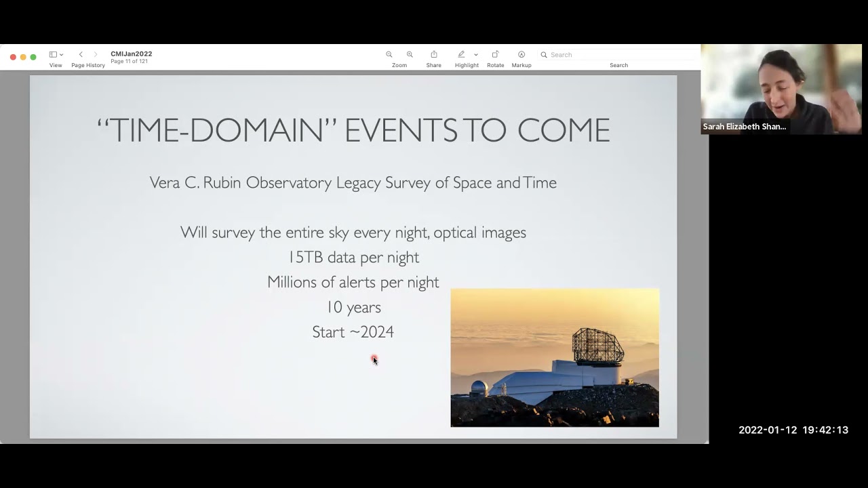Click the 'Page 11 of 121' indicator

(130, 62)
